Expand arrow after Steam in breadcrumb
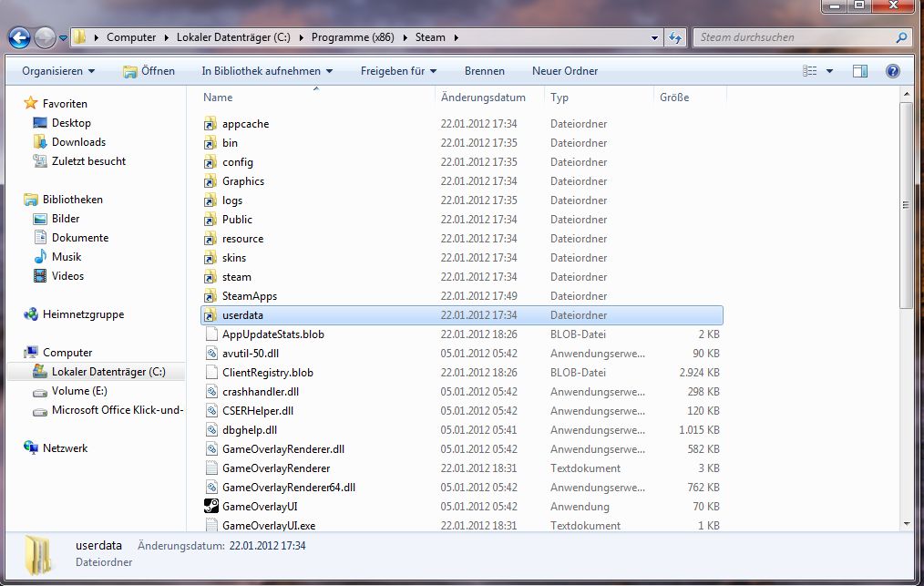Image resolution: width=924 pixels, height=586 pixels. point(456,37)
